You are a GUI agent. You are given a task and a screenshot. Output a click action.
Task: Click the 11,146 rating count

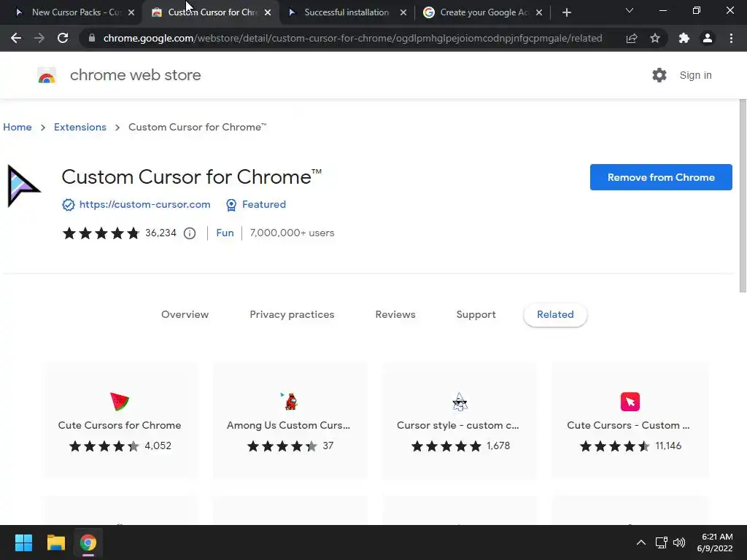point(668,446)
